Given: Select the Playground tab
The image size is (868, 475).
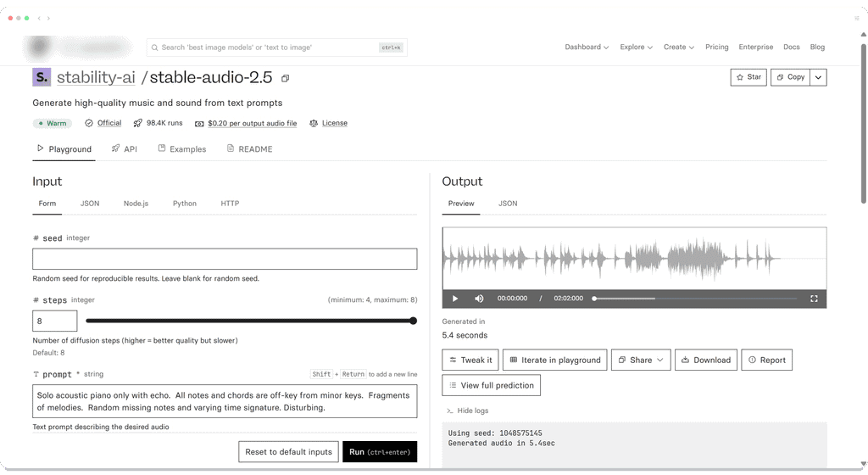Looking at the screenshot, I should [x=64, y=149].
